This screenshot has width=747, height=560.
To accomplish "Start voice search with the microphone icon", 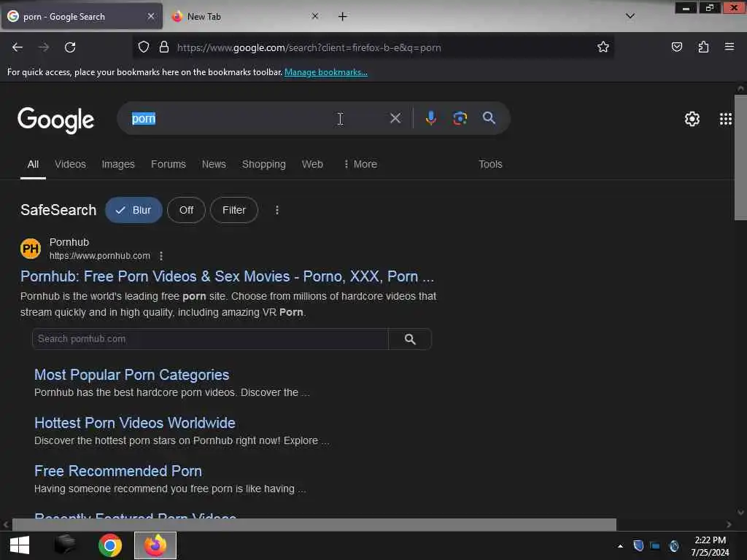I will [430, 118].
